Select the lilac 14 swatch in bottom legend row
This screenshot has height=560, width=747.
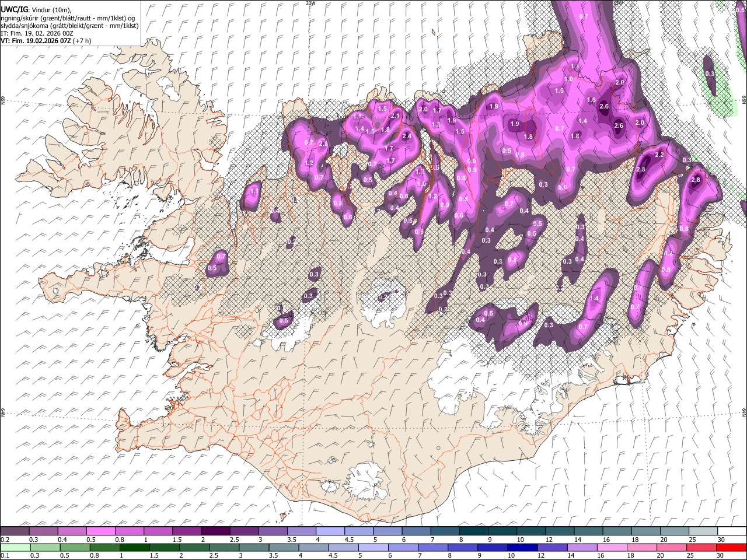click(581, 547)
